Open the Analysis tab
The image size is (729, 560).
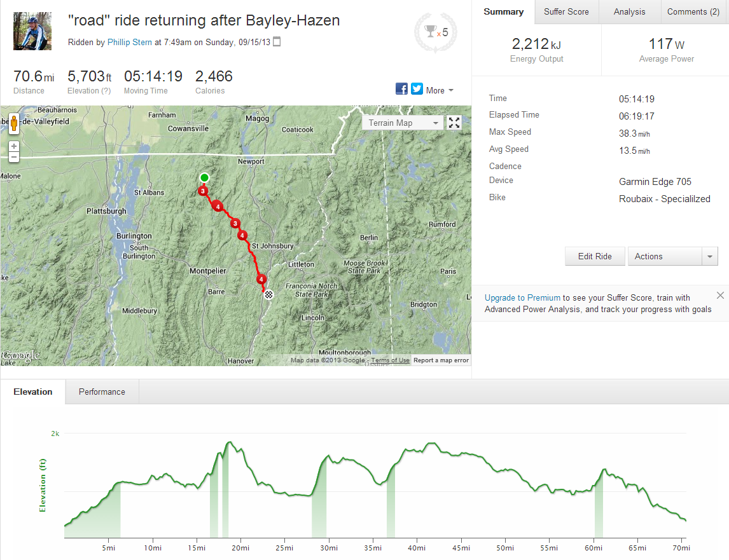tap(629, 11)
